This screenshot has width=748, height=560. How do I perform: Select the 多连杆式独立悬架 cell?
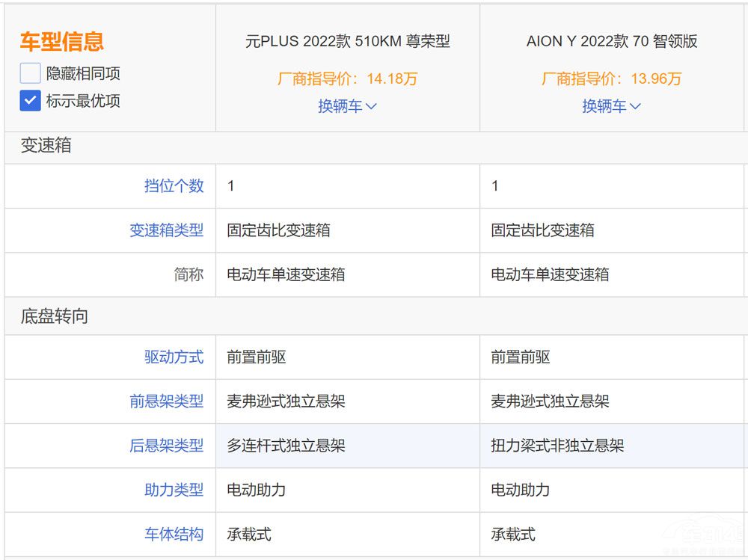coord(286,446)
